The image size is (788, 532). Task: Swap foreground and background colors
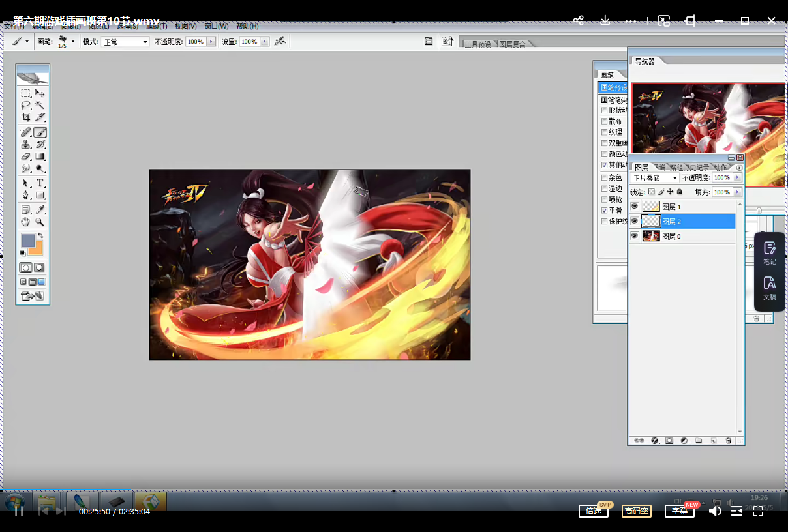click(x=40, y=235)
